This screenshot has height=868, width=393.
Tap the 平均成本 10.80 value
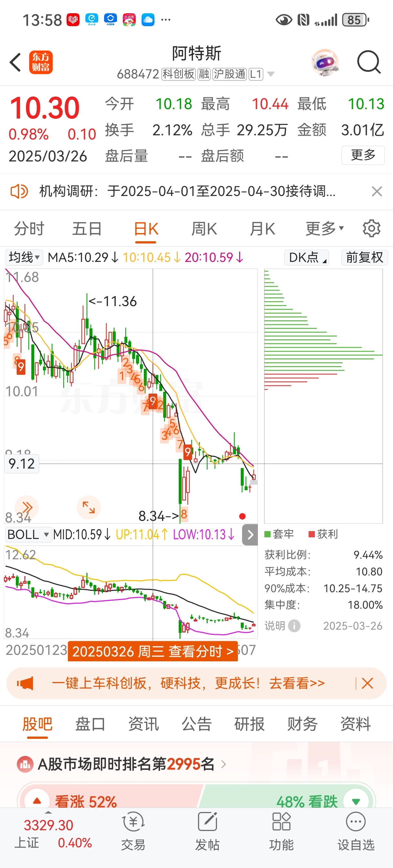(x=369, y=572)
